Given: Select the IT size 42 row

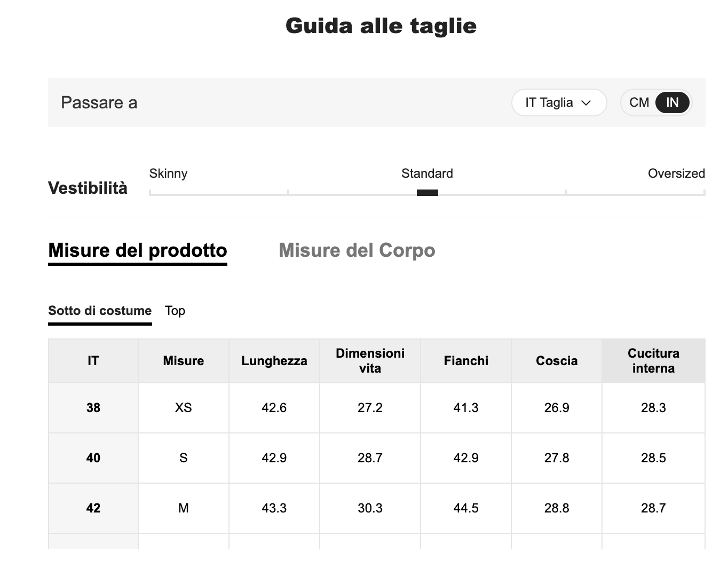Looking at the screenshot, I should [93, 508].
